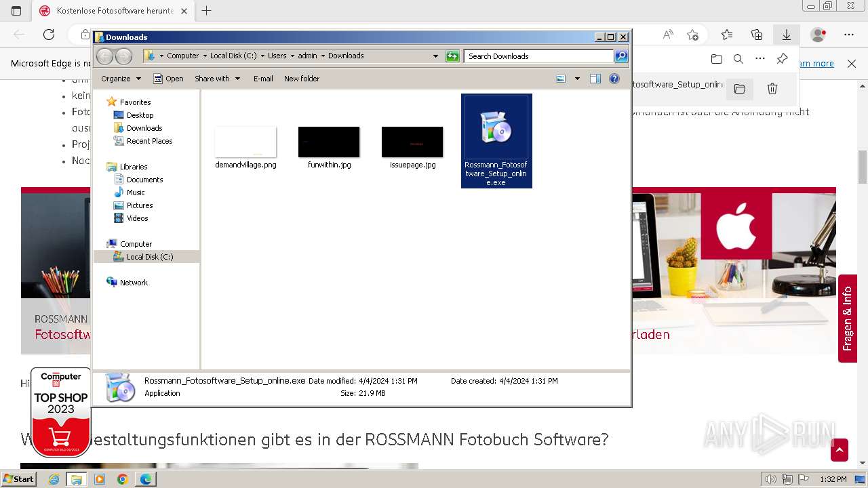Open Internet Explorer from taskbar
Image resolution: width=868 pixels, height=488 pixels.
click(x=54, y=479)
